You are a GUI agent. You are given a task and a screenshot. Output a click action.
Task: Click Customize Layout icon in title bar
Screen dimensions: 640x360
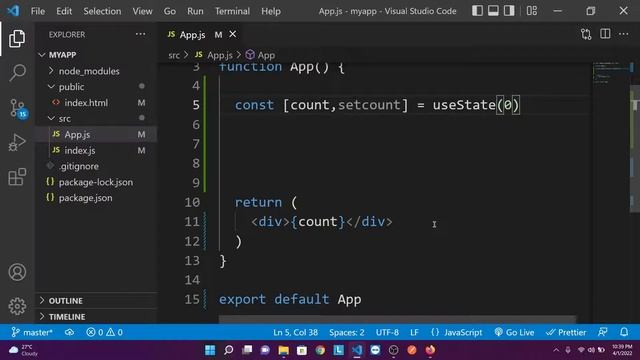(532, 11)
